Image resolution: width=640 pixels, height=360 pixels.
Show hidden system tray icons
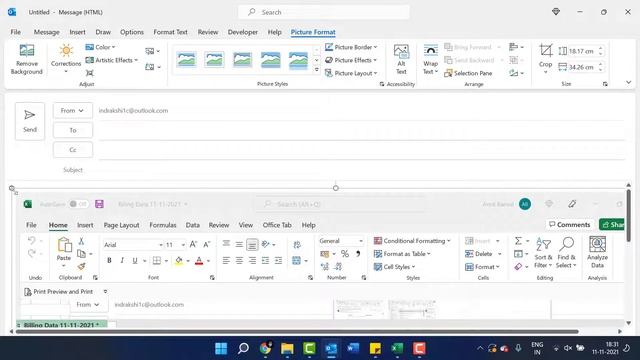click(x=480, y=348)
